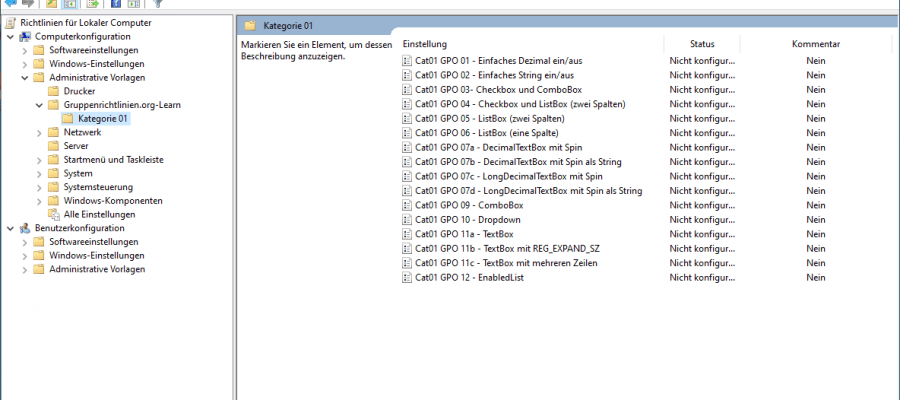This screenshot has height=400, width=900.
Task: Click the folder icon next to Drucker
Action: point(54,91)
